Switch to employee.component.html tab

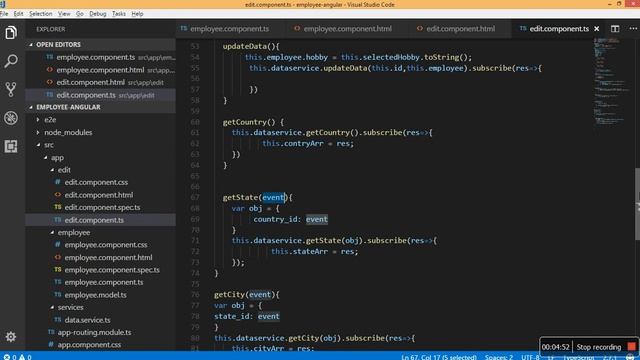point(347,29)
